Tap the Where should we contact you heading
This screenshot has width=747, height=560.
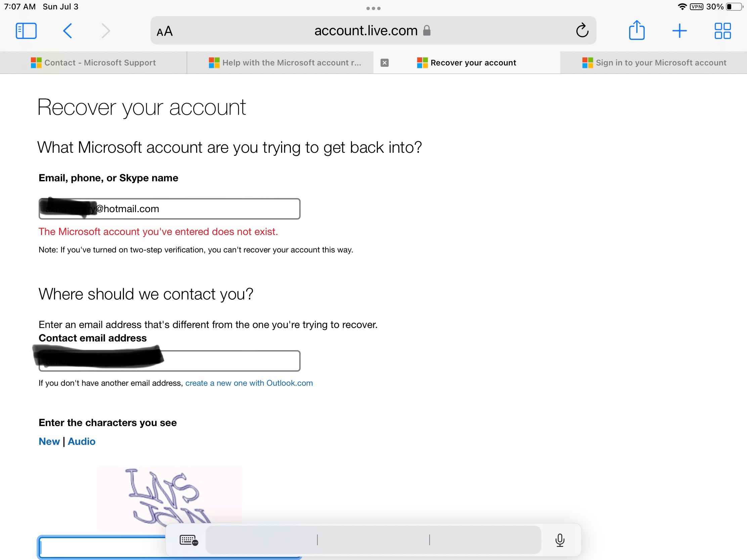tap(145, 294)
